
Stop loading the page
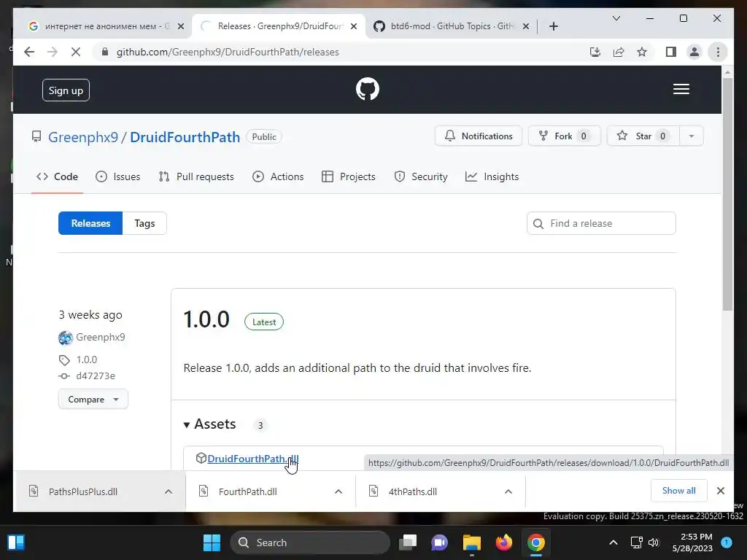click(x=76, y=52)
